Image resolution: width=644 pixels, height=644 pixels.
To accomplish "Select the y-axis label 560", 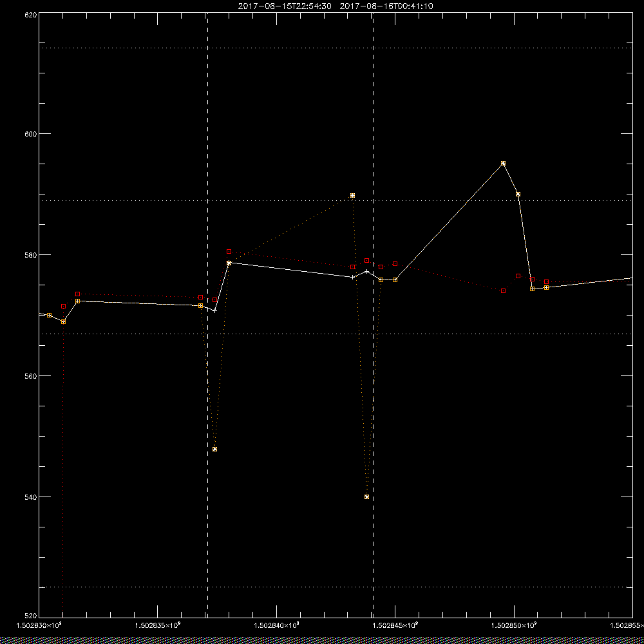I will pos(31,376).
